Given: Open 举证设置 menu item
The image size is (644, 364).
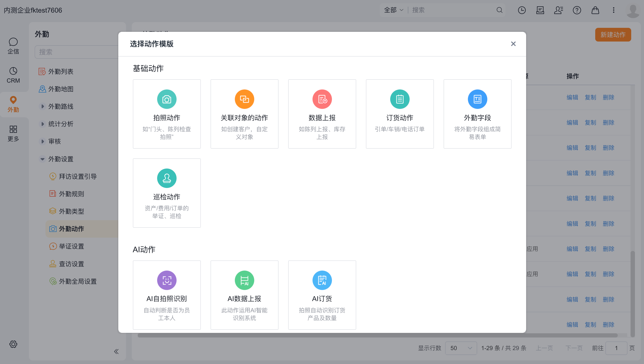Looking at the screenshot, I should 66,246.
